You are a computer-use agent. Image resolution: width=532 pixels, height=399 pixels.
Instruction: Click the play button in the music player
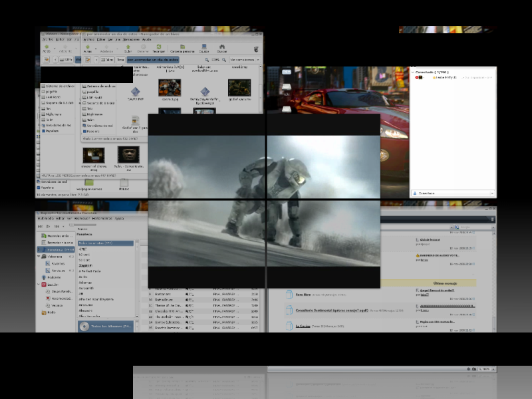(48, 226)
